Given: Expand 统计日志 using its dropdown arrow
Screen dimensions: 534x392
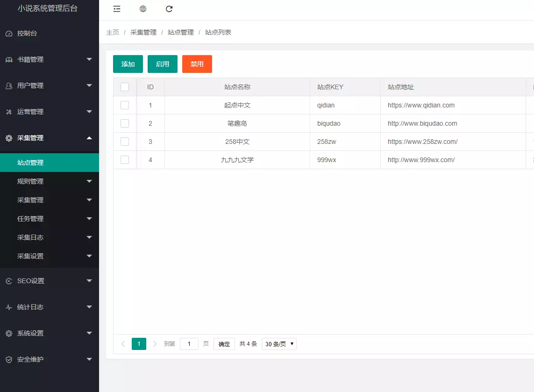Looking at the screenshot, I should pos(89,307).
